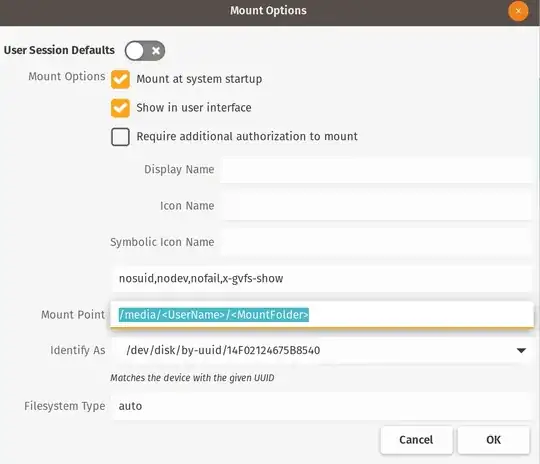Click the 'Matches the device' hint text
The image size is (540, 464).
(192, 378)
